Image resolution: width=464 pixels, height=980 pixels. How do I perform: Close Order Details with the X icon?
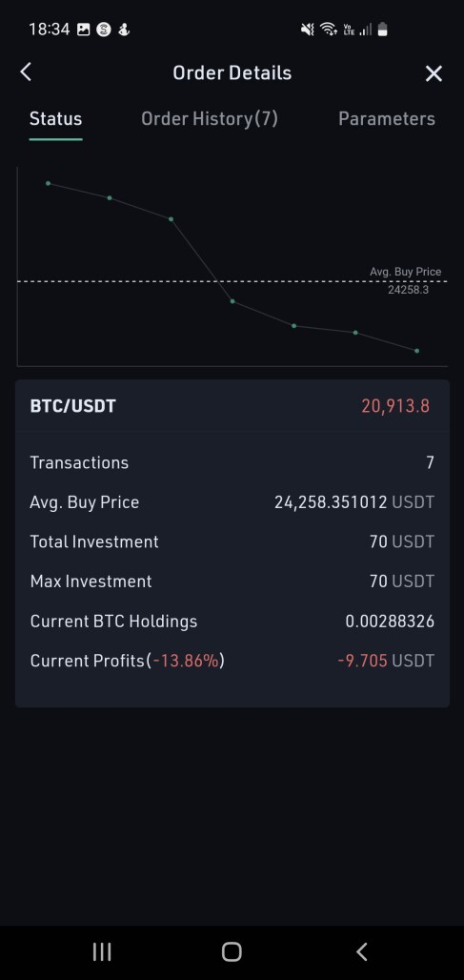434,73
